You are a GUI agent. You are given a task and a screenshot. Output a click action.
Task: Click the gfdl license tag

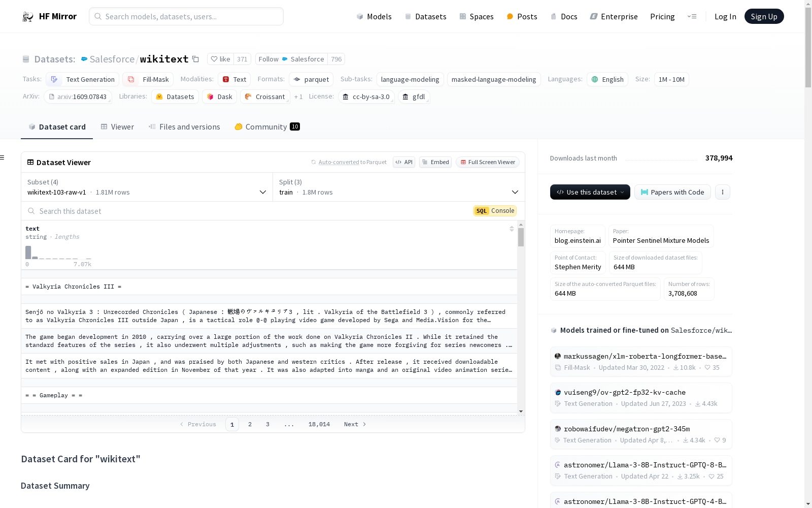(414, 97)
